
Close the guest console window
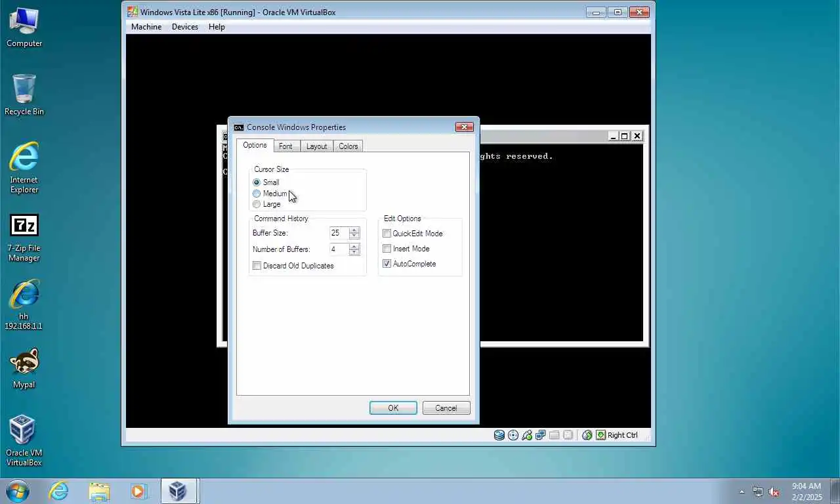coord(637,136)
